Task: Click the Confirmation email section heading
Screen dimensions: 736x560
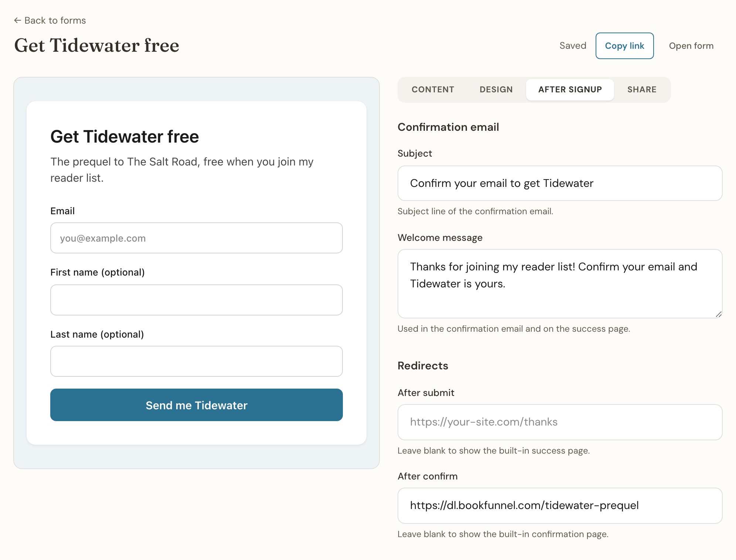Action: point(448,127)
